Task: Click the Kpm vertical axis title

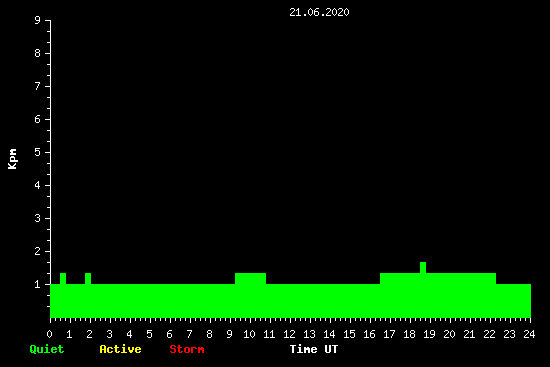Action: click(12, 159)
